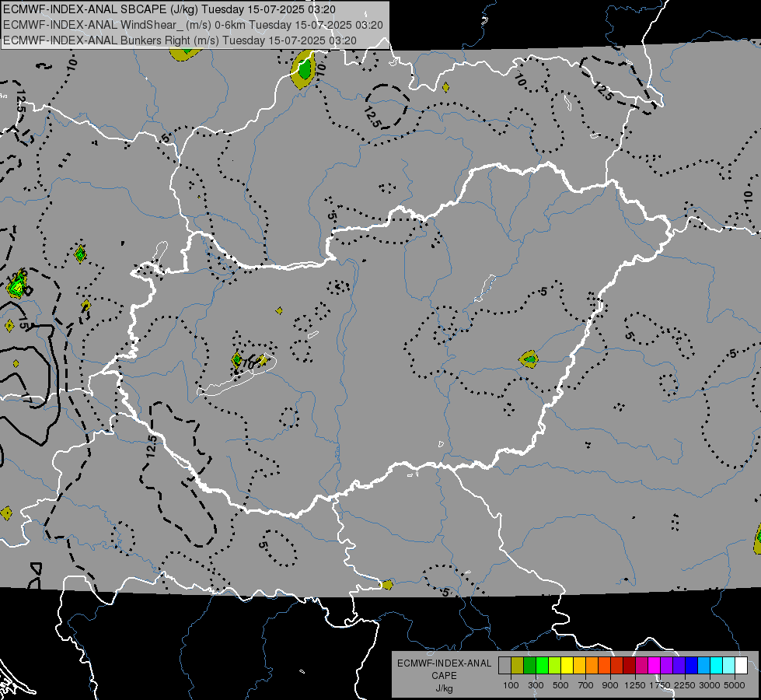Screen dimensions: 761x700
Task: Click the 900 value under the legend
Action: tap(610, 685)
